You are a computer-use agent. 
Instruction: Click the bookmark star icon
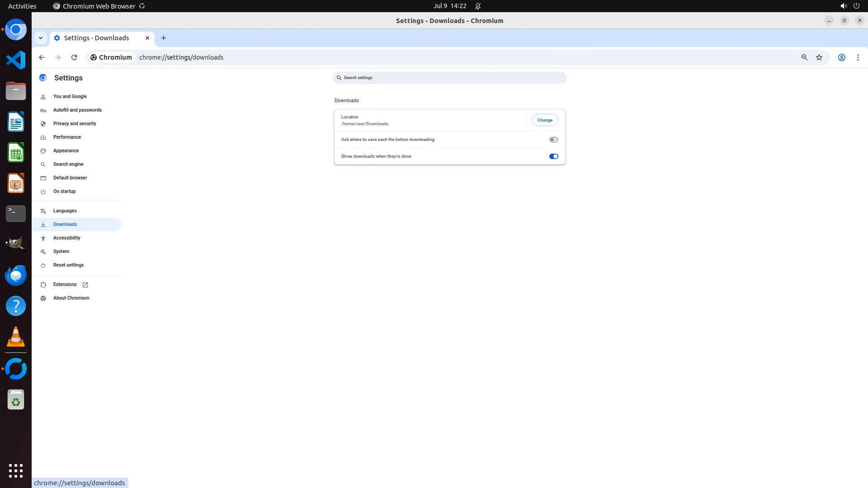pyautogui.click(x=819, y=57)
